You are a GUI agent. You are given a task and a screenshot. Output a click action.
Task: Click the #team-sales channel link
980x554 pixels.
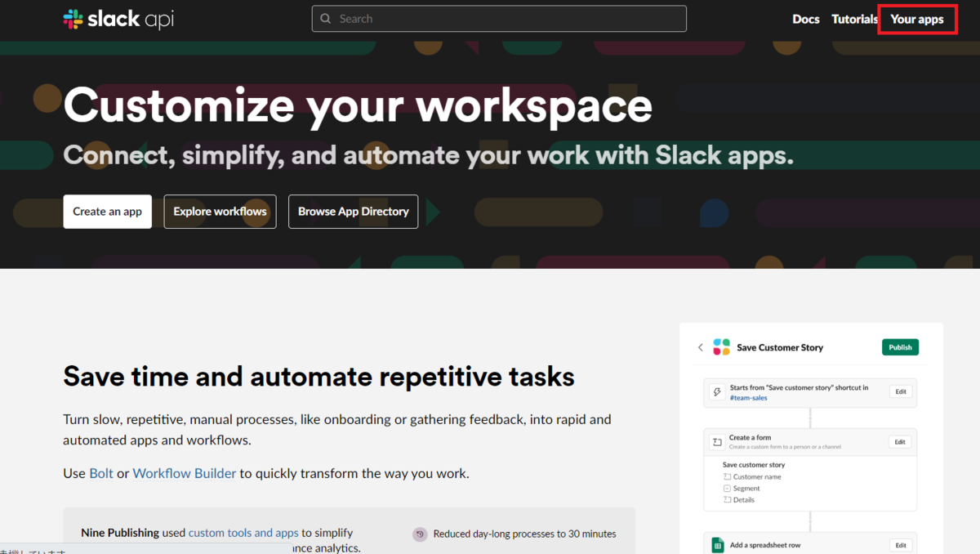click(x=751, y=397)
